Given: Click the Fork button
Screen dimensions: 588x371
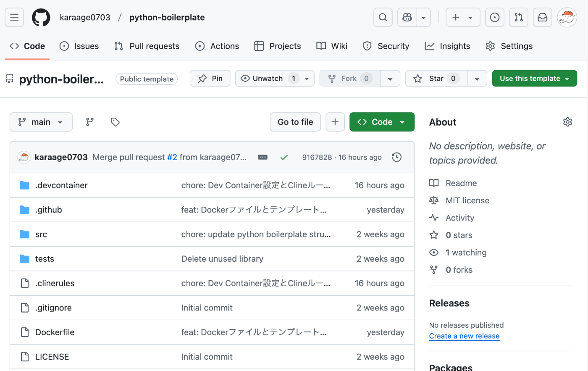Looking at the screenshot, I should [x=350, y=79].
